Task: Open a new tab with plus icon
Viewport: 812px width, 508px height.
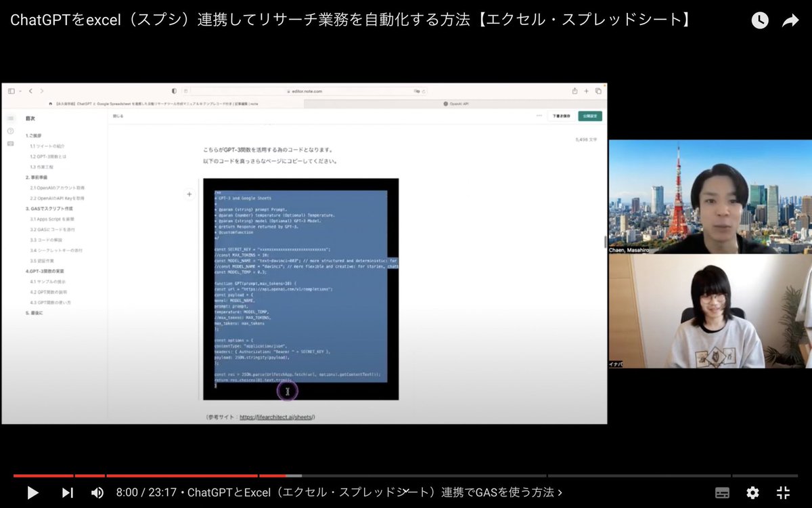Action: [587, 90]
